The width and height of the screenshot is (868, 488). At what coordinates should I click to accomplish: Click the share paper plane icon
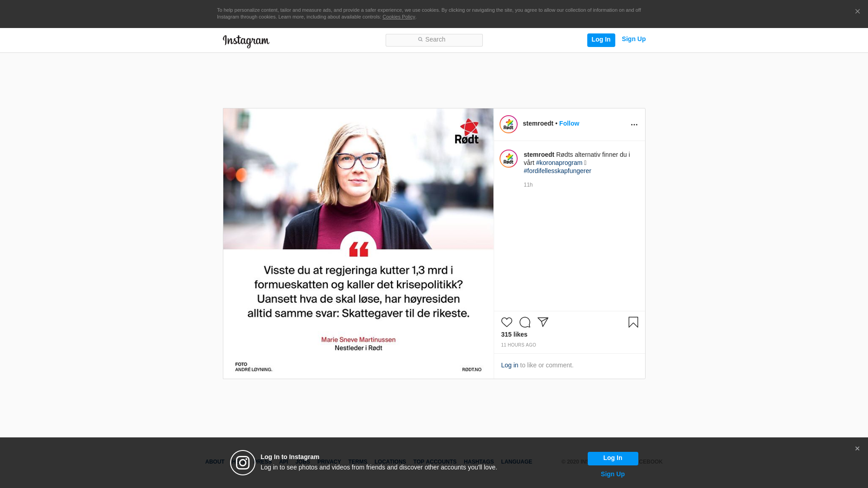[x=542, y=322]
